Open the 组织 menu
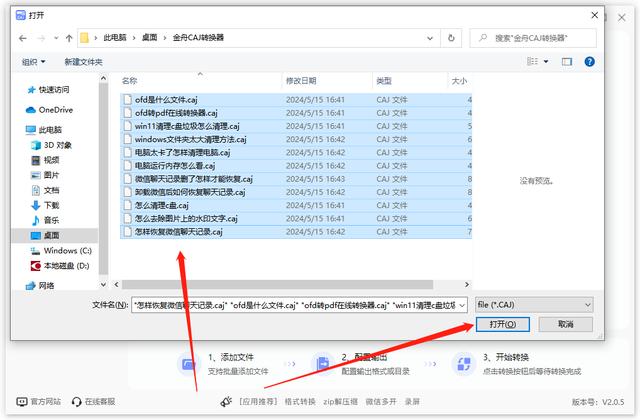Viewport: 640px width, 420px height. pos(33,62)
